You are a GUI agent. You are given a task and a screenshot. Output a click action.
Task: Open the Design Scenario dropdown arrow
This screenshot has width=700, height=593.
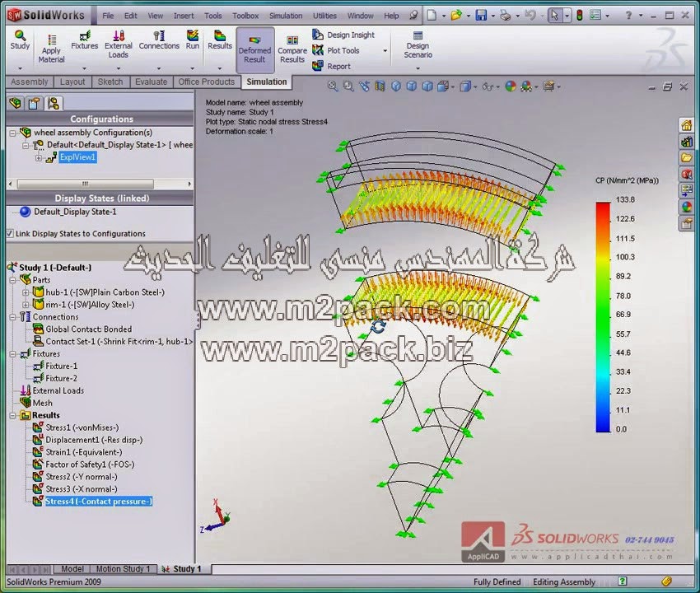(x=418, y=68)
